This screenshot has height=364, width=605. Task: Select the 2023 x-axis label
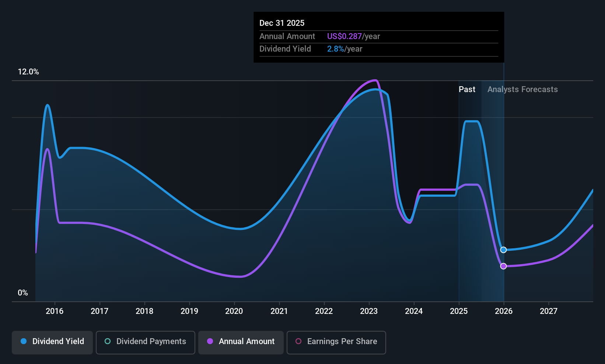point(369,311)
